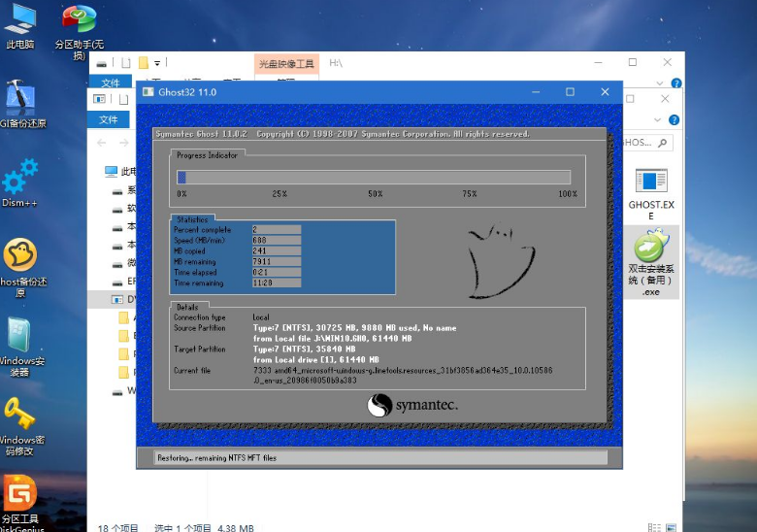Open the 文件 menu in the front Explorer
This screenshot has width=757, height=532.
tap(108, 119)
